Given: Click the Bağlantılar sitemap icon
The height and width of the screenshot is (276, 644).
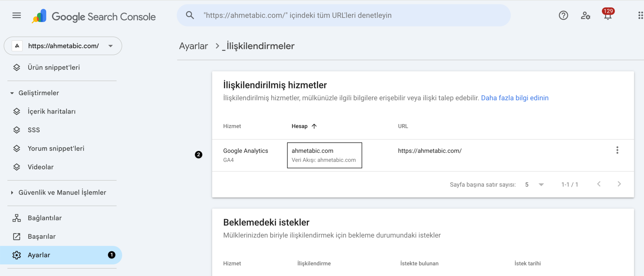Looking at the screenshot, I should pyautogui.click(x=17, y=218).
